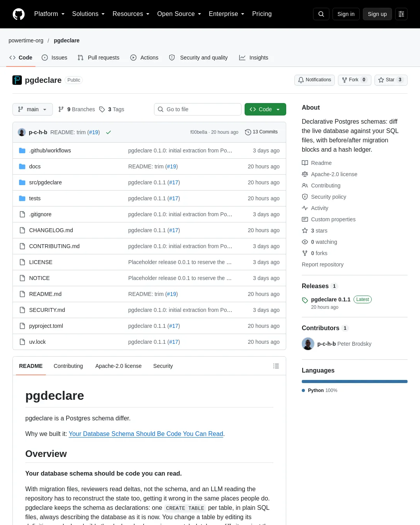Open the 13 Commits history link

(x=261, y=132)
